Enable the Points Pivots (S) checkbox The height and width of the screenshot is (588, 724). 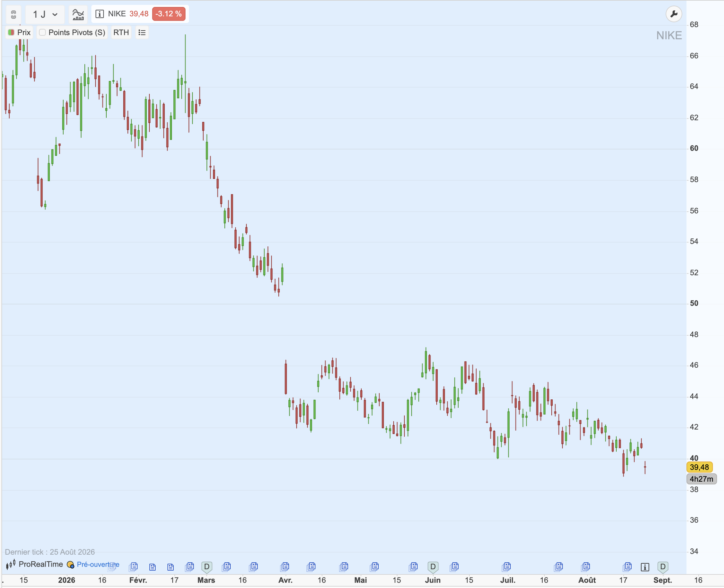pyautogui.click(x=42, y=32)
